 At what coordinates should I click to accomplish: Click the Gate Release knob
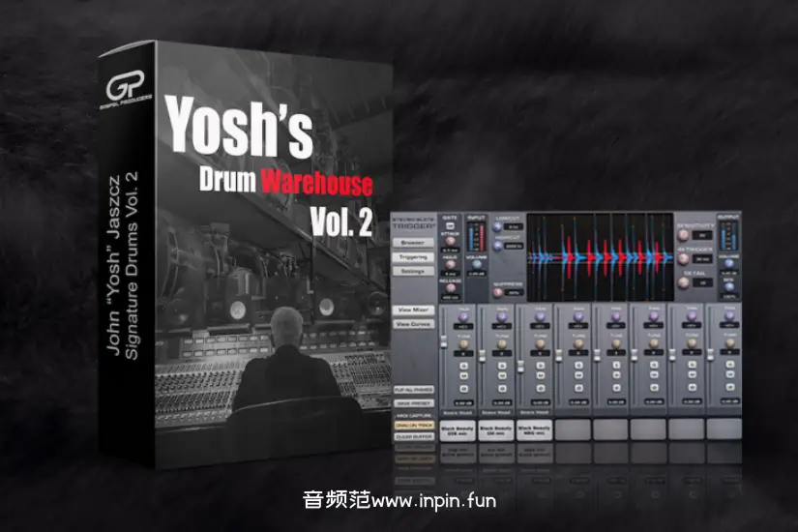[x=450, y=287]
